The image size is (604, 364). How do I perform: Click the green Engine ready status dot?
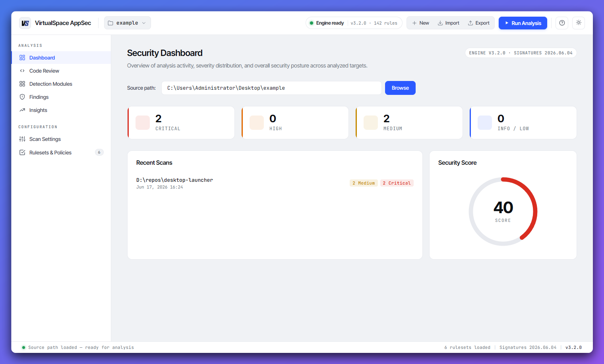click(312, 23)
